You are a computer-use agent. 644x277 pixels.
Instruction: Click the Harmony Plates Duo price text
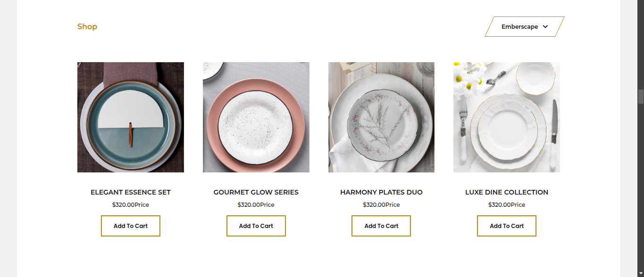pyautogui.click(x=381, y=205)
